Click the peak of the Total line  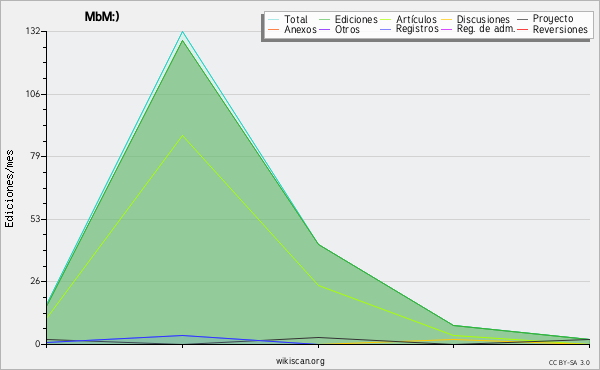click(x=183, y=32)
